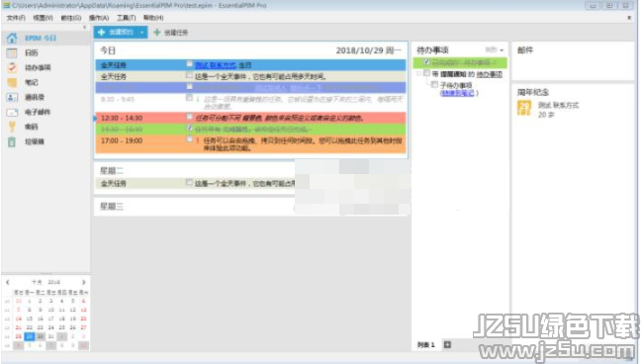The height and width of the screenshot is (364, 641).
Task: Check the 12:30 - 14:30 red task checkbox
Action: tap(189, 117)
